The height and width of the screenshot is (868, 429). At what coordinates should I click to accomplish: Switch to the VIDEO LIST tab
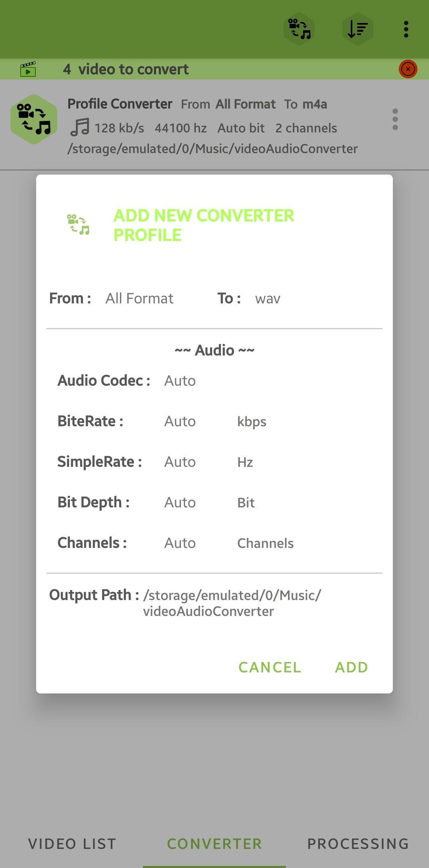72,844
